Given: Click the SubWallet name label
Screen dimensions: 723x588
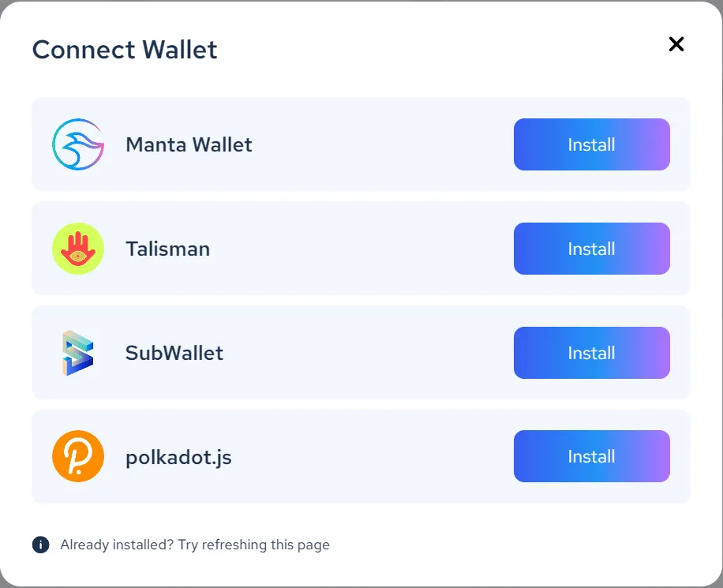Looking at the screenshot, I should (x=174, y=353).
